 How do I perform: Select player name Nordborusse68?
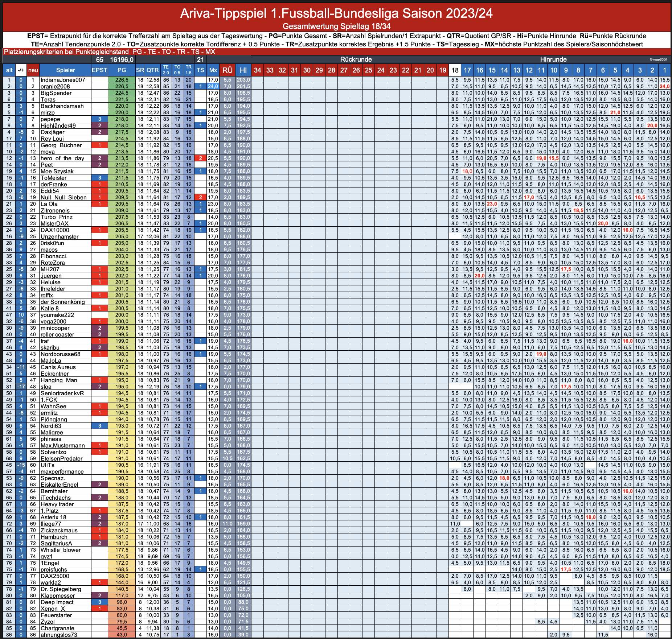pyautogui.click(x=61, y=354)
